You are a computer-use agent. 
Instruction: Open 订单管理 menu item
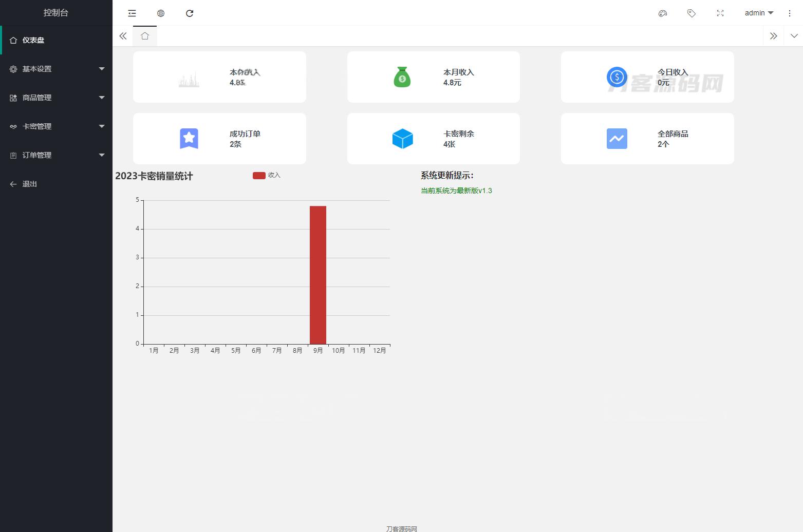click(x=56, y=155)
